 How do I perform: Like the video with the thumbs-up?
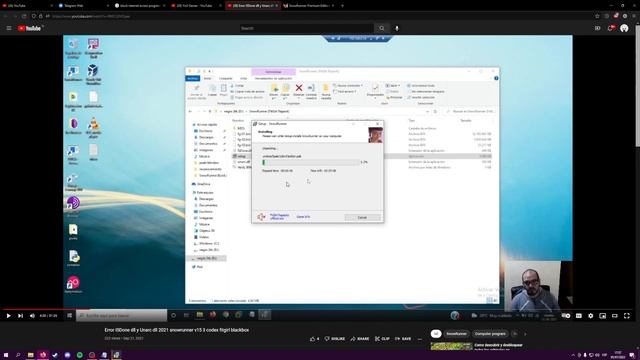(314, 339)
